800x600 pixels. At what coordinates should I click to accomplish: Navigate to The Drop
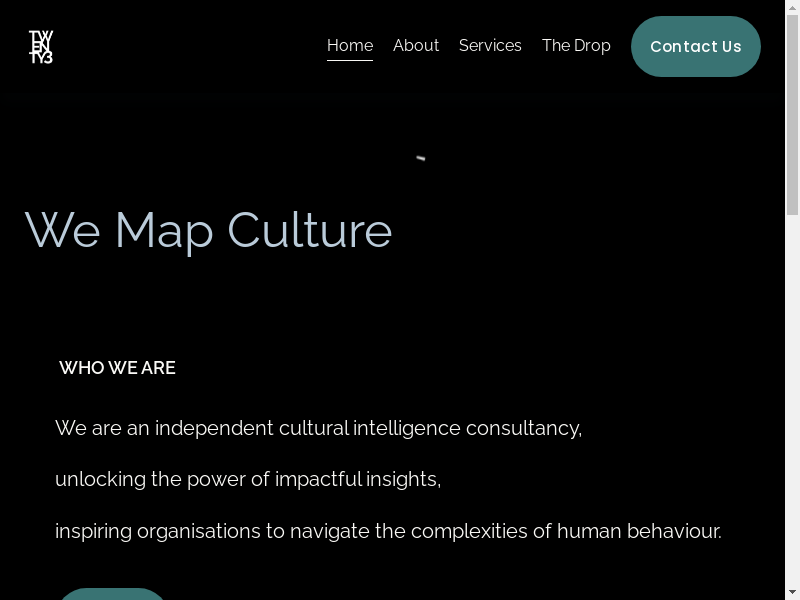click(576, 46)
